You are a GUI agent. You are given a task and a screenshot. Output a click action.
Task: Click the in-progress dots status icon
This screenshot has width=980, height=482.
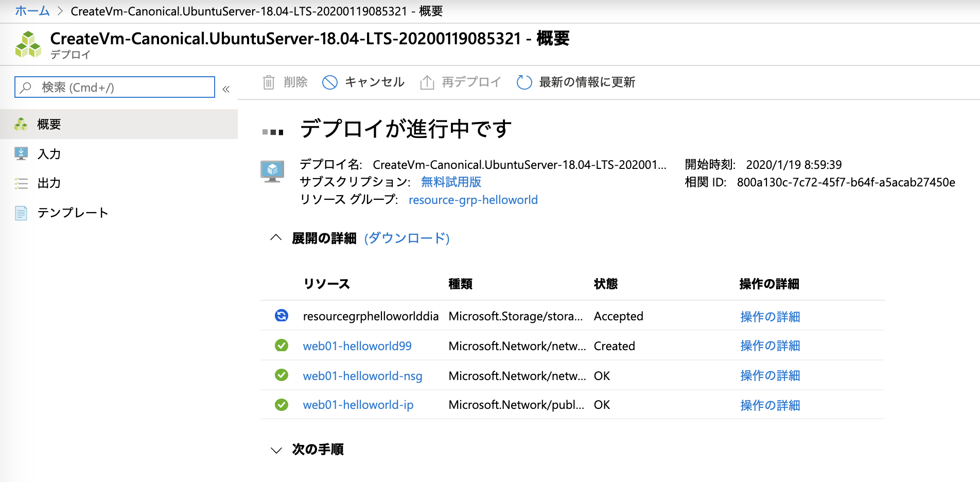pos(273,132)
